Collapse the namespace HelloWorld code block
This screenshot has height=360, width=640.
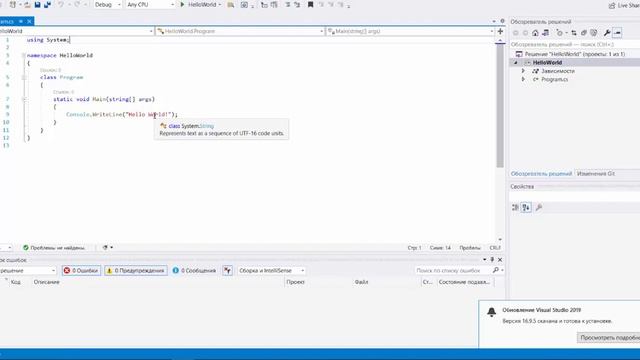pyautogui.click(x=24, y=55)
